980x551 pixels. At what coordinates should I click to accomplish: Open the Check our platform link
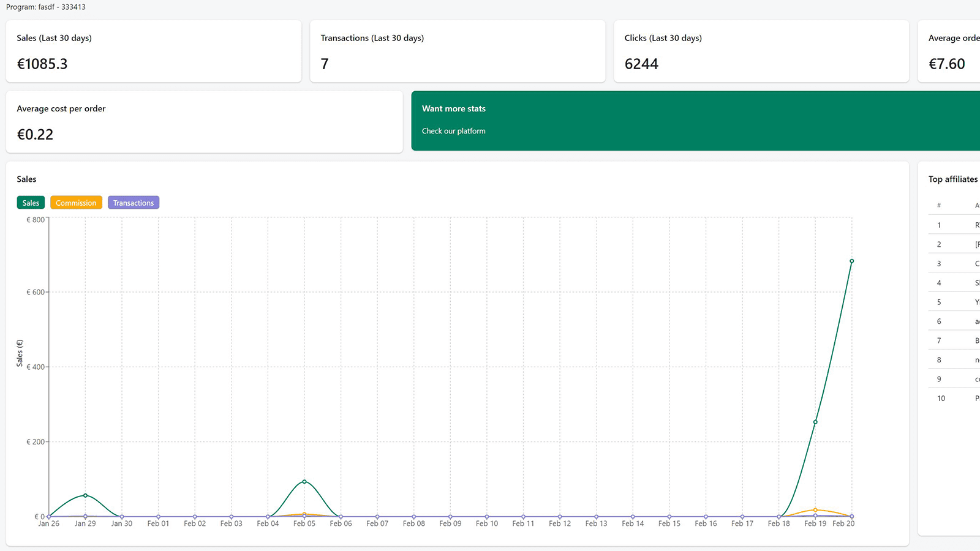coord(453,130)
